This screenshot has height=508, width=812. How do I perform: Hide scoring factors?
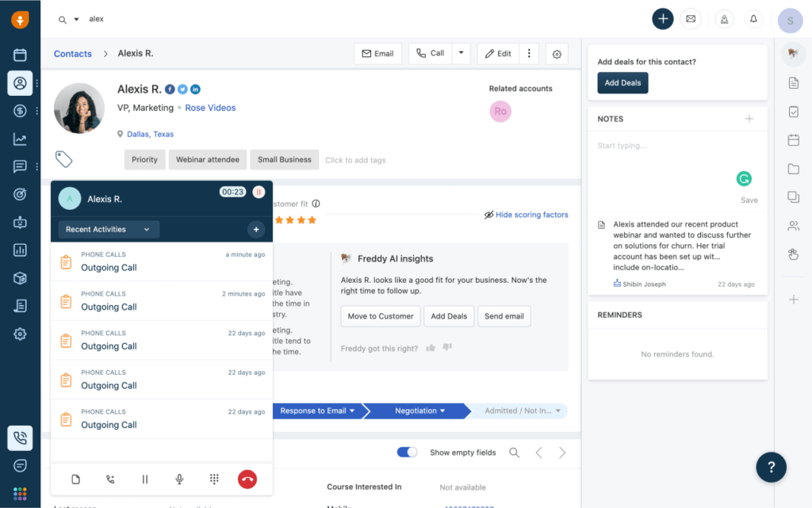[x=527, y=215]
